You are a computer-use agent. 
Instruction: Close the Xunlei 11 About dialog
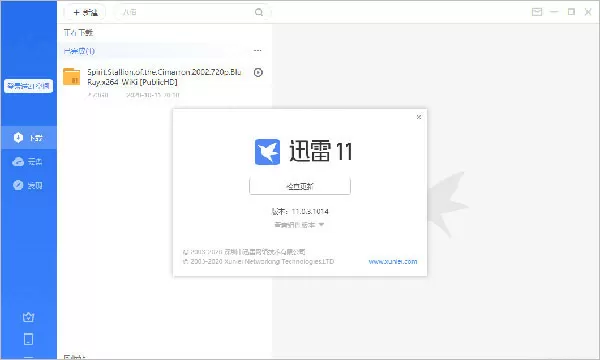[419, 117]
